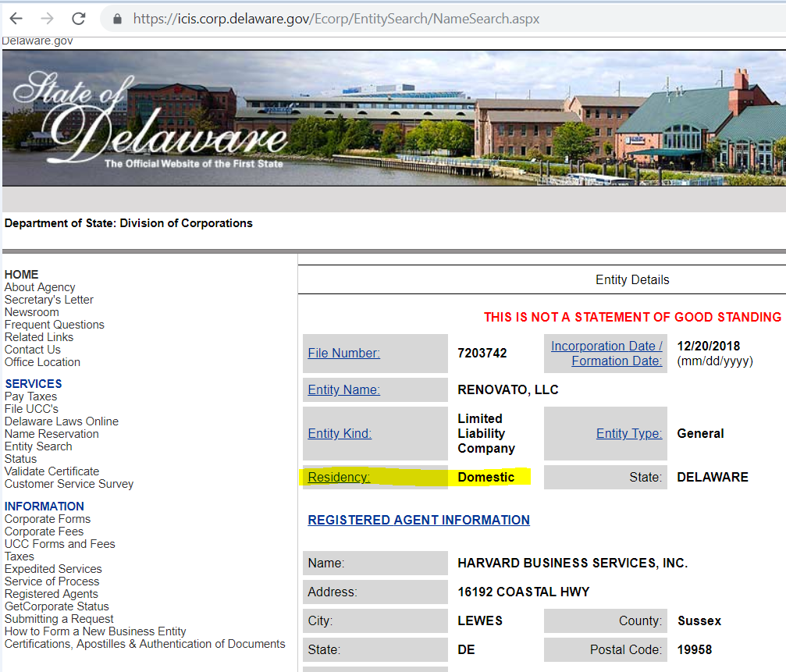The height and width of the screenshot is (672, 786).
Task: Select the red good standing disclaimer
Action: click(x=632, y=317)
